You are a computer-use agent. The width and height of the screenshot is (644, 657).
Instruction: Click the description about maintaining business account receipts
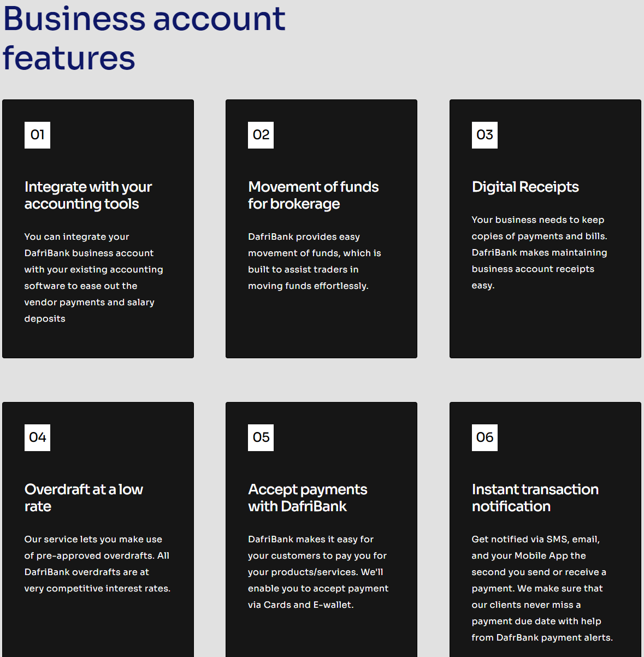point(539,252)
